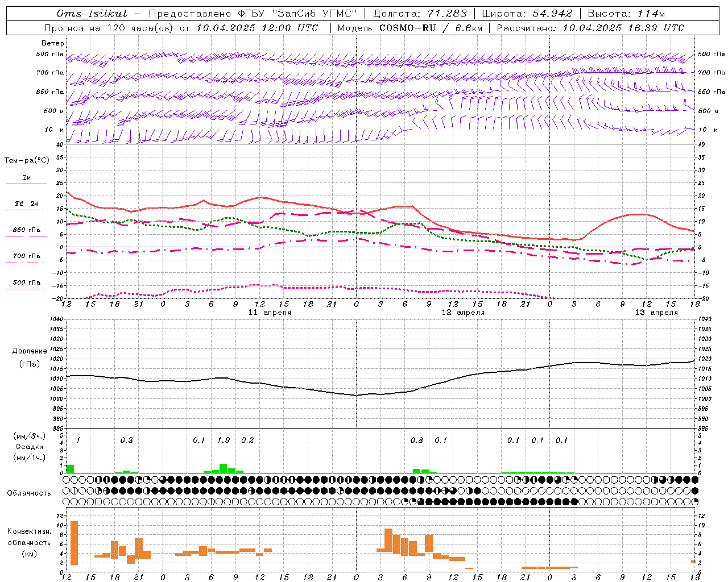The image size is (728, 582).
Task: Click the 0.2 precipitation amount value
Action: tap(247, 440)
